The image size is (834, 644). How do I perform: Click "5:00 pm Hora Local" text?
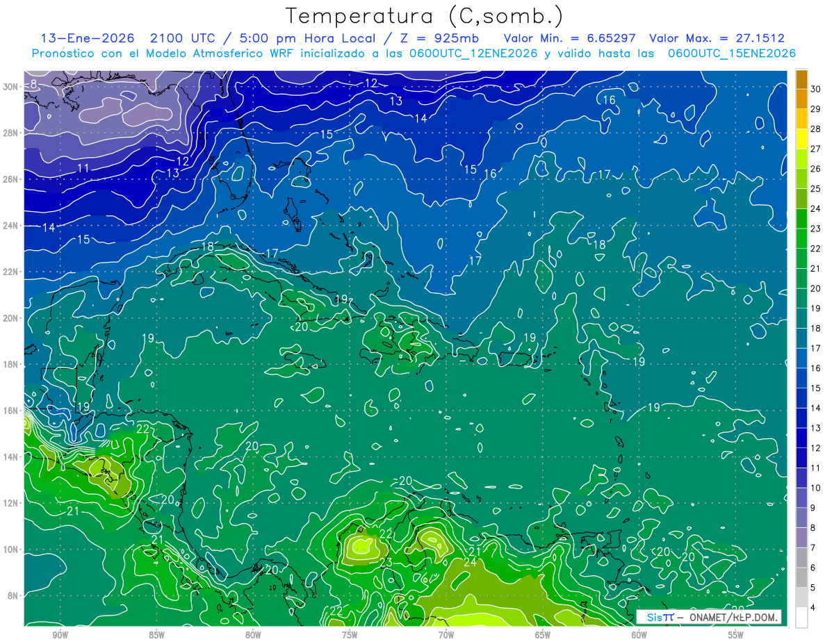(306, 38)
